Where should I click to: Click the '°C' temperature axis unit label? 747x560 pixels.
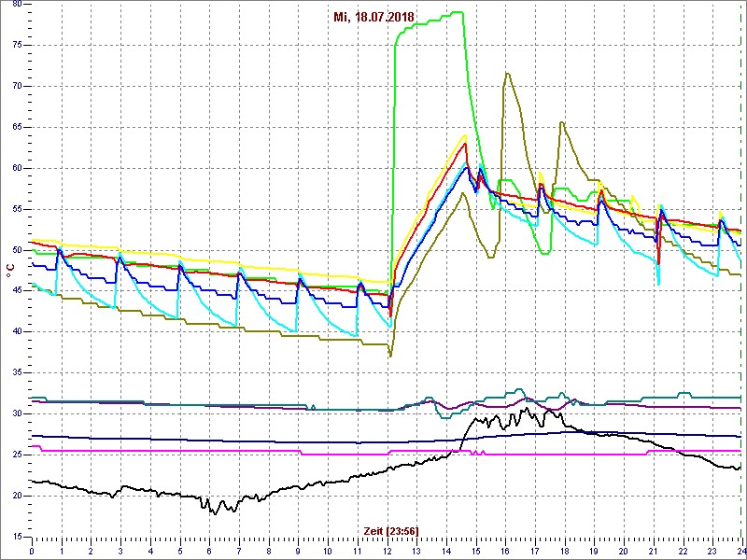tap(9, 269)
